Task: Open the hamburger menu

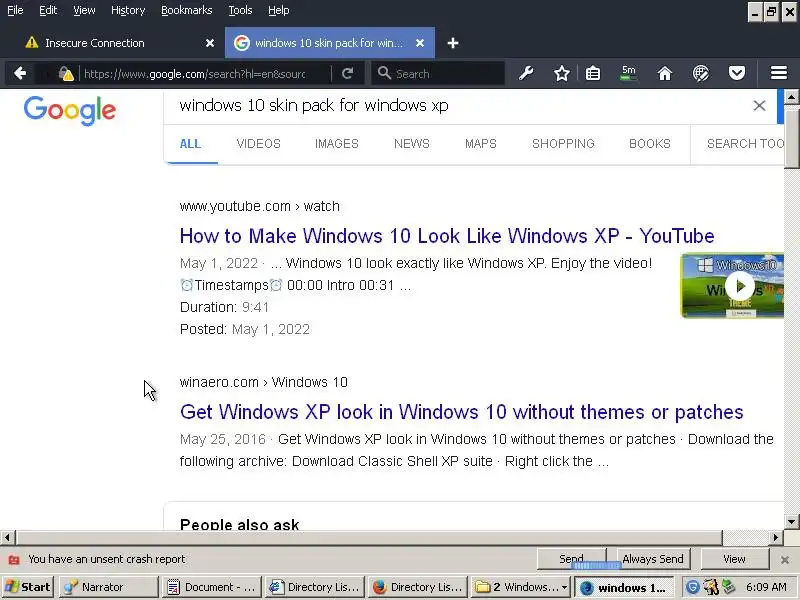Action: pyautogui.click(x=779, y=73)
